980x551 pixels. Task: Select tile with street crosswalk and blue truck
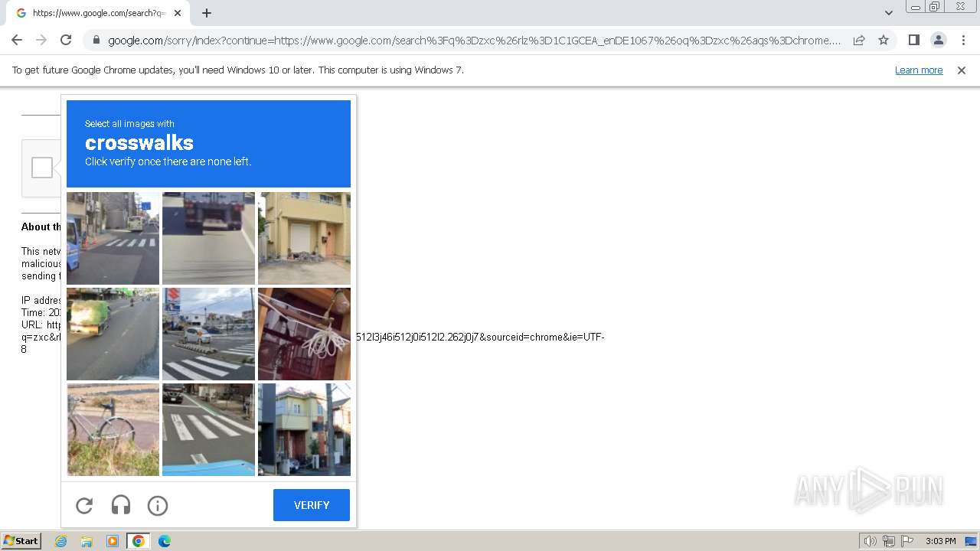click(113, 238)
